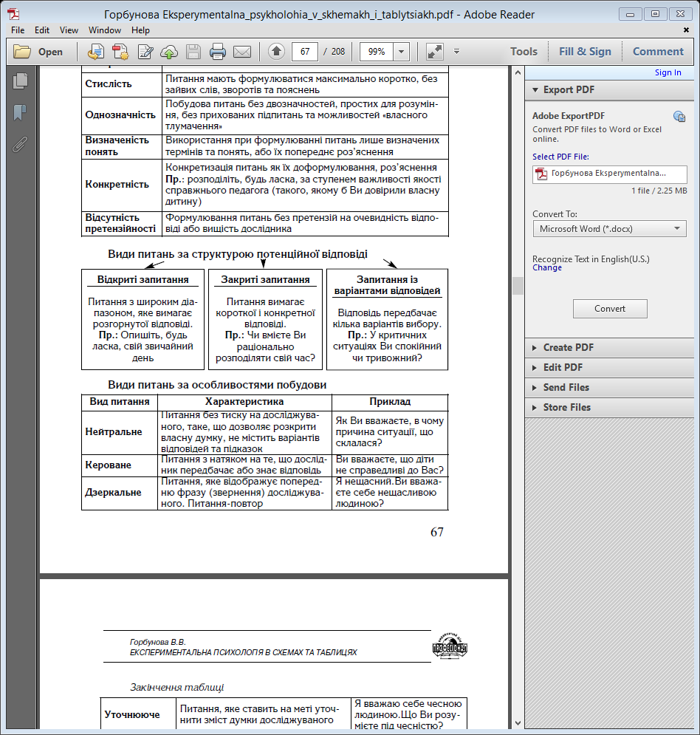Screen dimensions: 700x735
Task: Open the Convert To format dropdown
Action: [609, 229]
